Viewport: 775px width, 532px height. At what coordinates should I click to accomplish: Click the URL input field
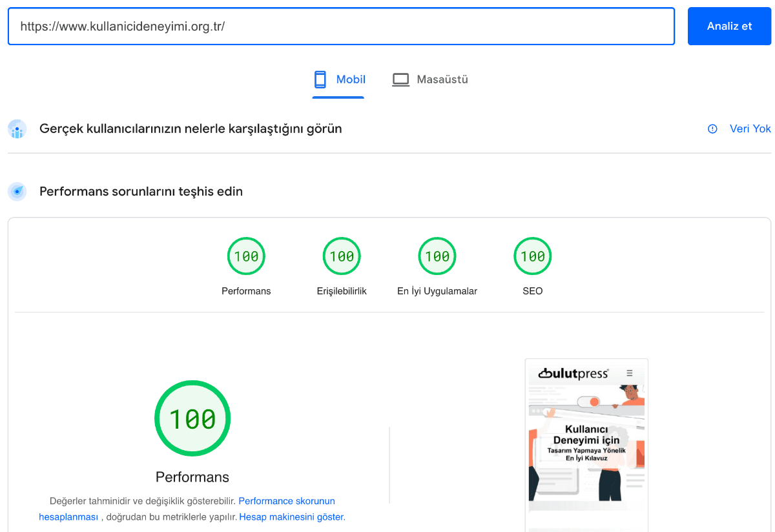point(341,26)
